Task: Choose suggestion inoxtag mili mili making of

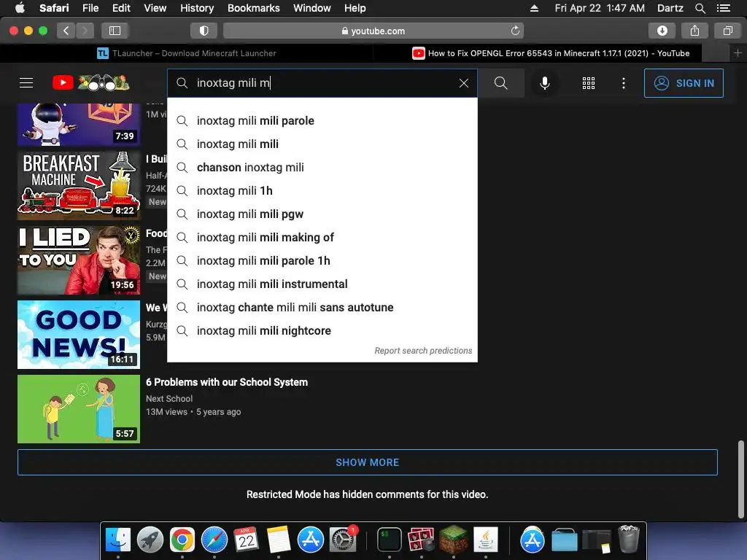Action: 322,238
